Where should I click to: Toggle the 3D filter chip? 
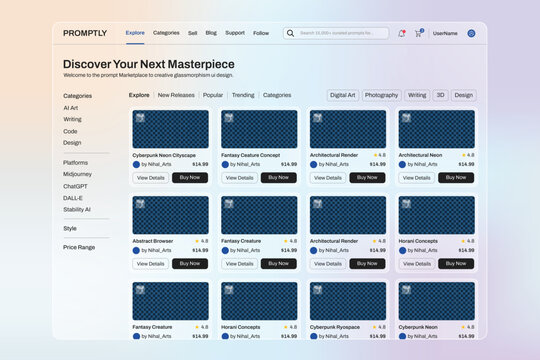[440, 95]
